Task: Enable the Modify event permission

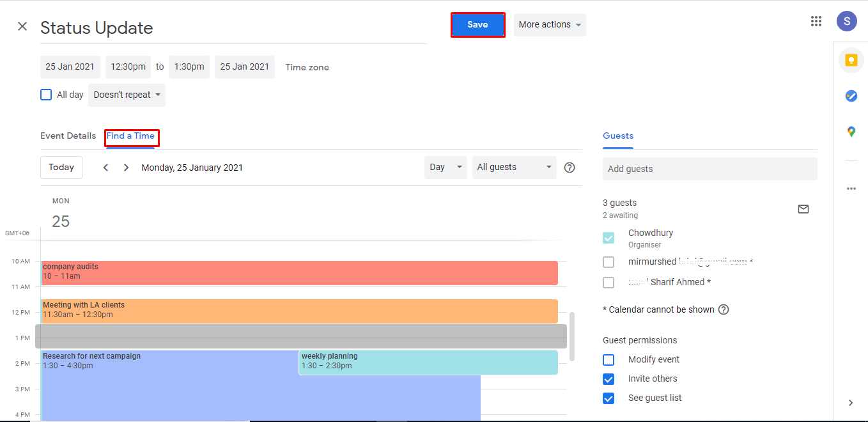Action: pyautogui.click(x=608, y=360)
